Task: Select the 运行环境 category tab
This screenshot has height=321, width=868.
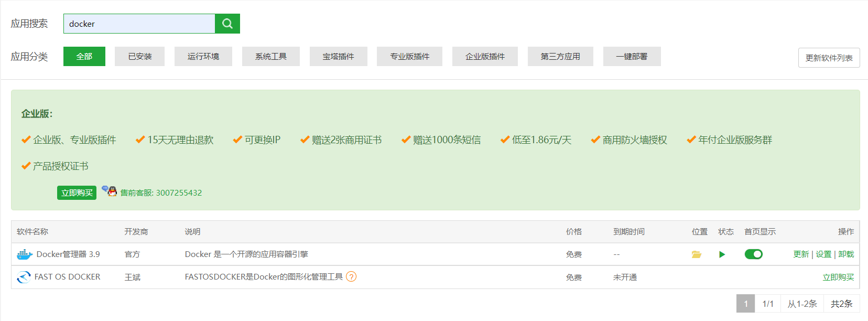Action: click(x=203, y=56)
